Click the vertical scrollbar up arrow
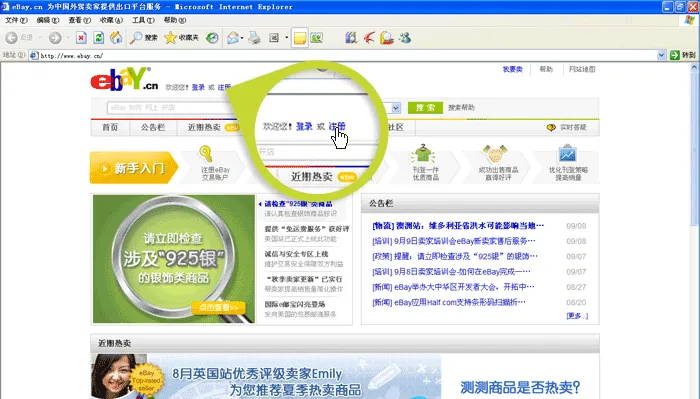The image size is (700, 399). click(695, 67)
